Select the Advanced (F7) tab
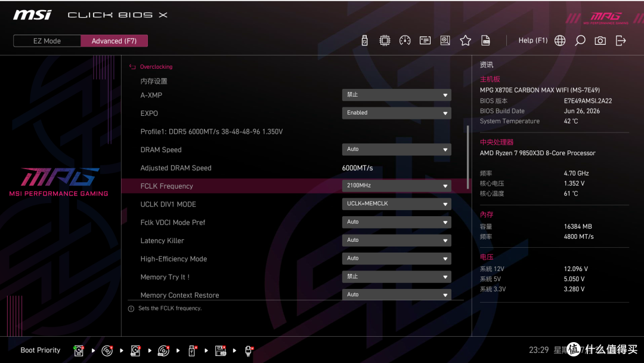Image resolution: width=644 pixels, height=363 pixels. point(114,41)
